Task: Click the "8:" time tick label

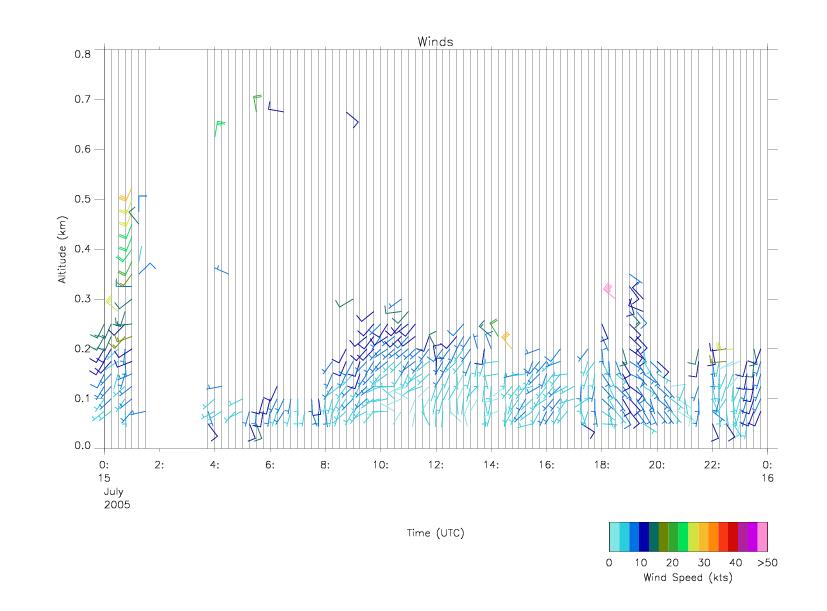Action: coord(325,465)
